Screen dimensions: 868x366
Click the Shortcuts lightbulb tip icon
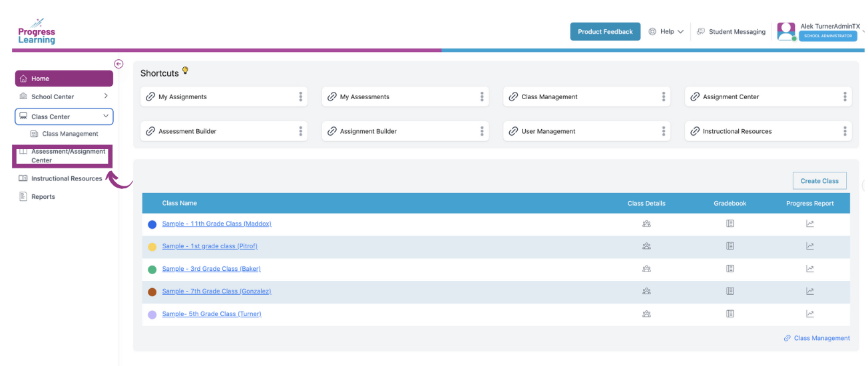click(x=186, y=71)
